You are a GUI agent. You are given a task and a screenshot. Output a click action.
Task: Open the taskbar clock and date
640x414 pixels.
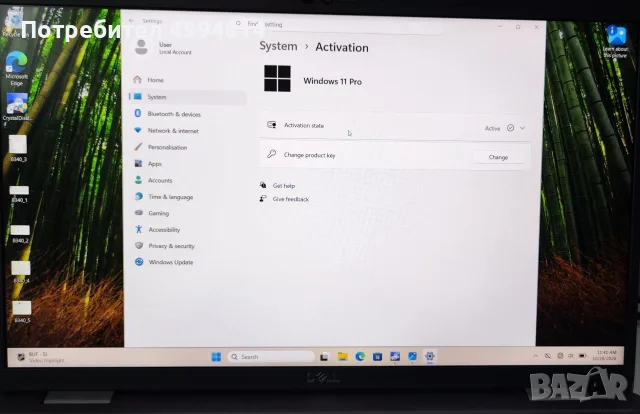[x=604, y=355]
